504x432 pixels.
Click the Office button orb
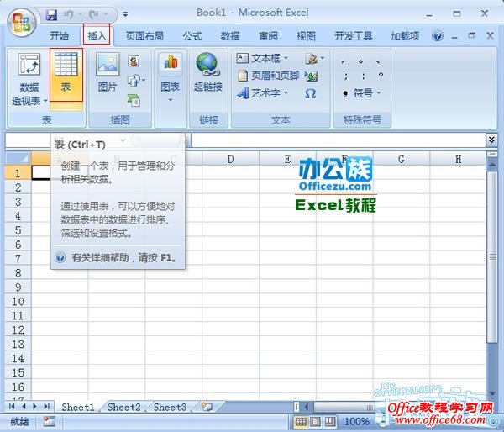coord(22,23)
